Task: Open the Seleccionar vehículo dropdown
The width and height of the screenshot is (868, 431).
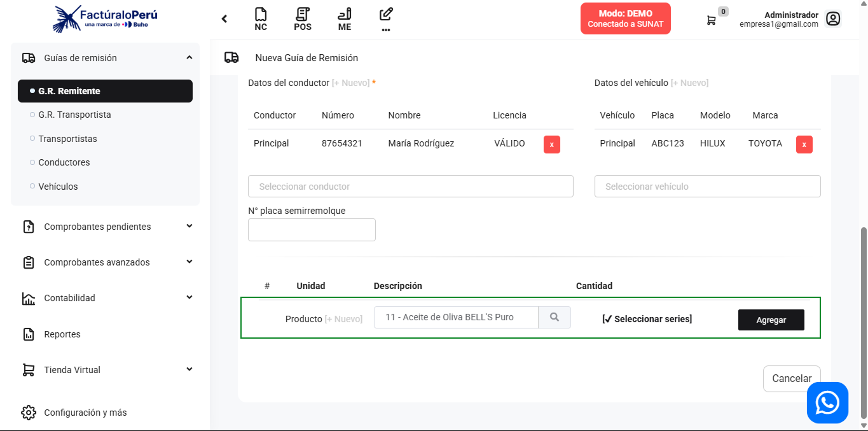Action: point(707,187)
